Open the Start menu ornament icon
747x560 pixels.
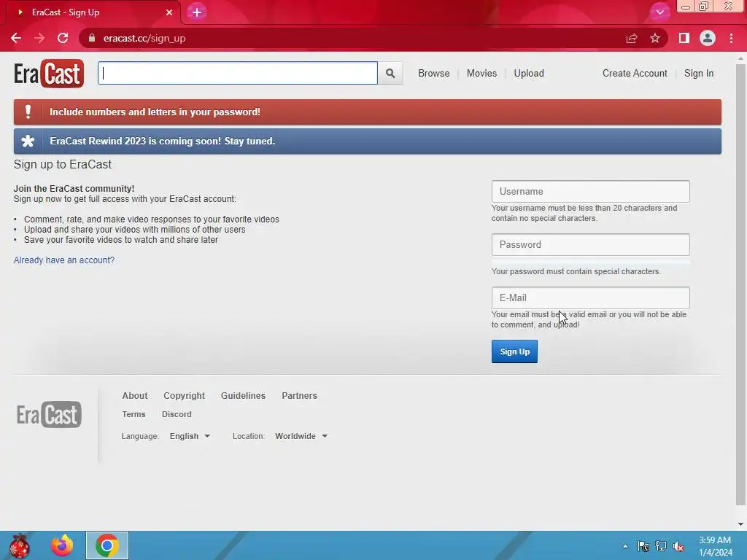click(20, 545)
